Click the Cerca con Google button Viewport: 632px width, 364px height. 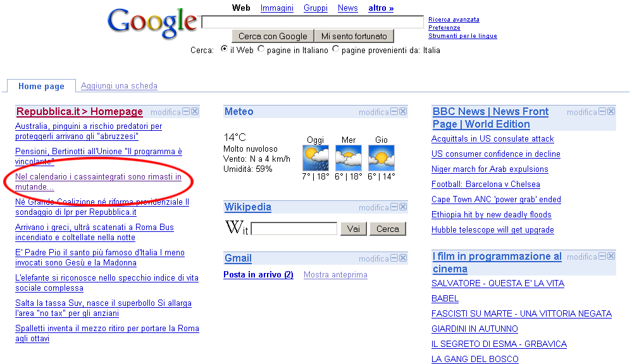pos(273,36)
